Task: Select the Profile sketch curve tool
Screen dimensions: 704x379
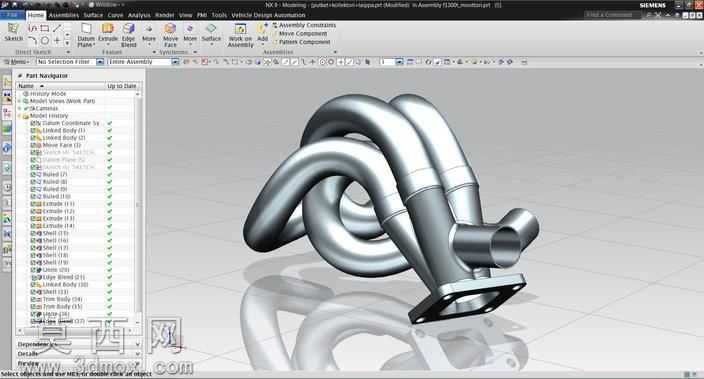Action: pyautogui.click(x=32, y=28)
